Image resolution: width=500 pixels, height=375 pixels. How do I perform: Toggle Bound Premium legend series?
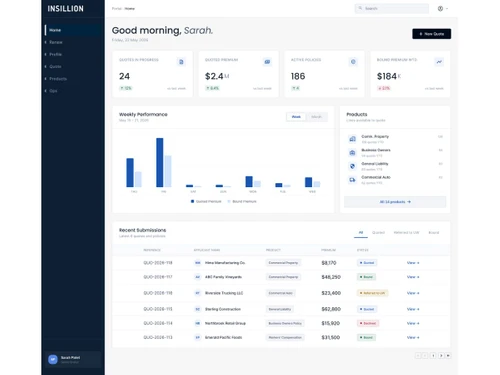tap(242, 201)
